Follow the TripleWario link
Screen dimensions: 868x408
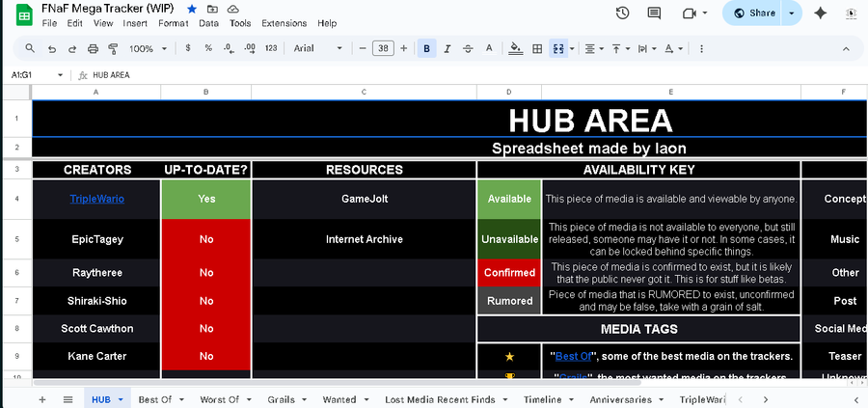pos(96,199)
